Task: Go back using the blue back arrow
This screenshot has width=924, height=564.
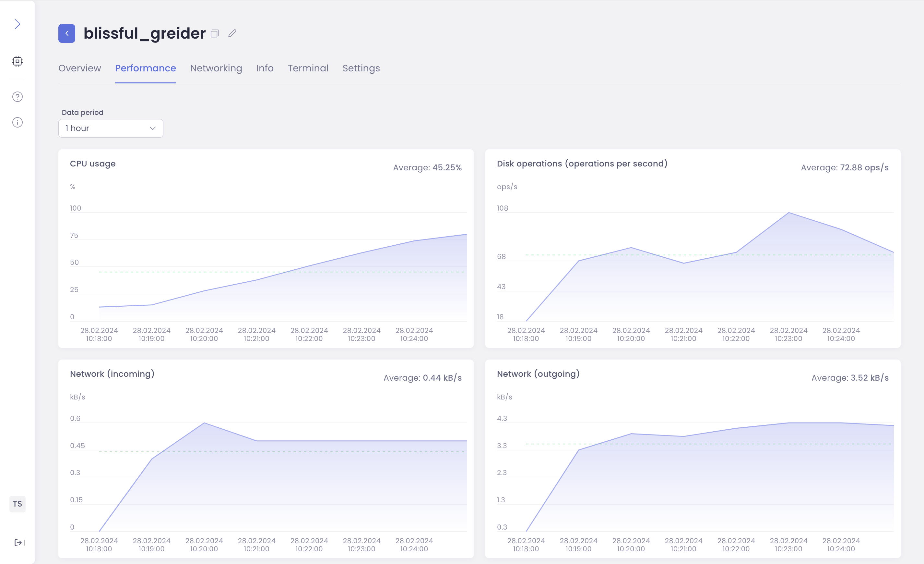Action: (66, 33)
